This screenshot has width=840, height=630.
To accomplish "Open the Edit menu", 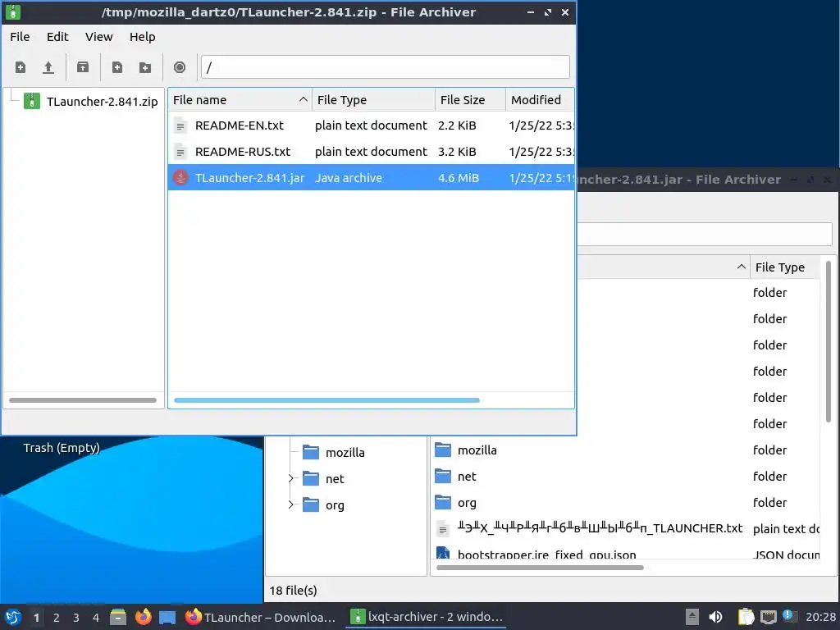I will click(57, 36).
